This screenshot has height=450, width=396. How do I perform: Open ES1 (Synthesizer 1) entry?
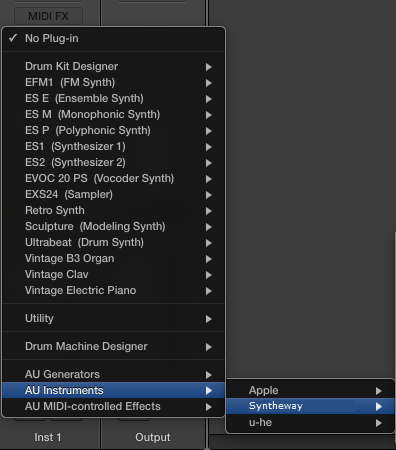[x=113, y=146]
